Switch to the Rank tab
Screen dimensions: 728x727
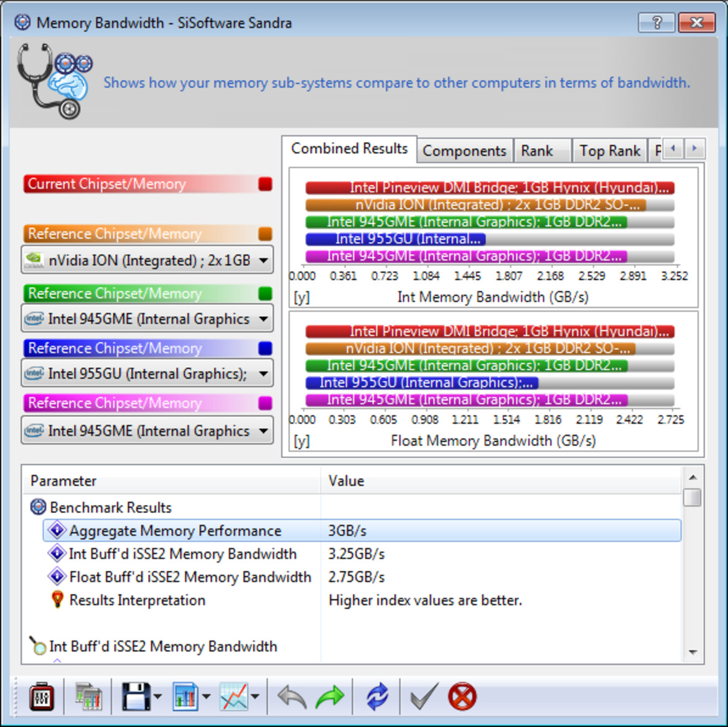pyautogui.click(x=542, y=151)
